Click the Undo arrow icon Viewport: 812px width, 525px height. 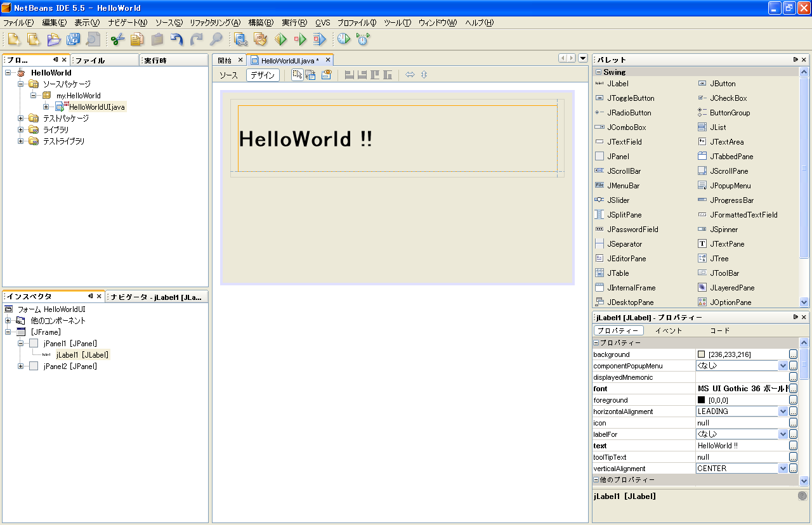click(x=176, y=39)
